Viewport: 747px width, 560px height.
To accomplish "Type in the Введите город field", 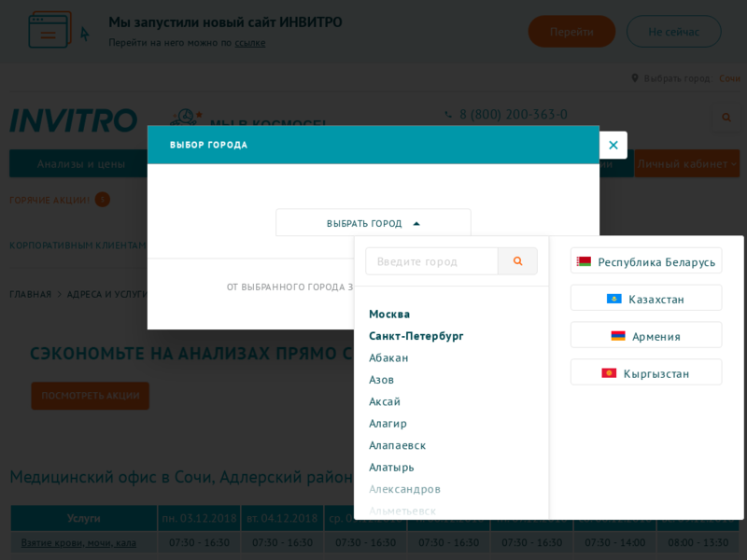I will 431,261.
